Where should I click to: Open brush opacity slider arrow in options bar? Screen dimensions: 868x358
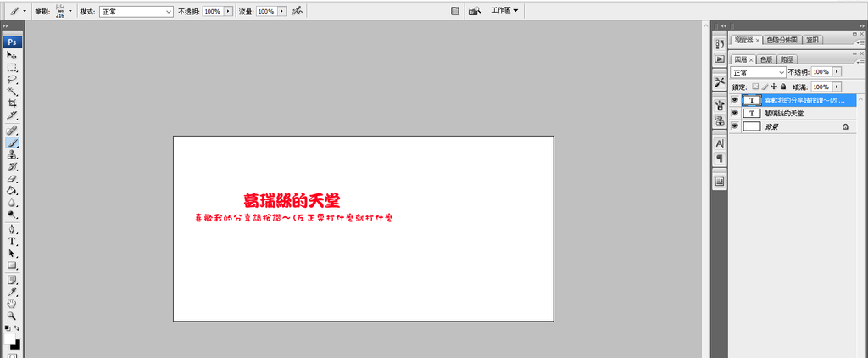coord(228,11)
